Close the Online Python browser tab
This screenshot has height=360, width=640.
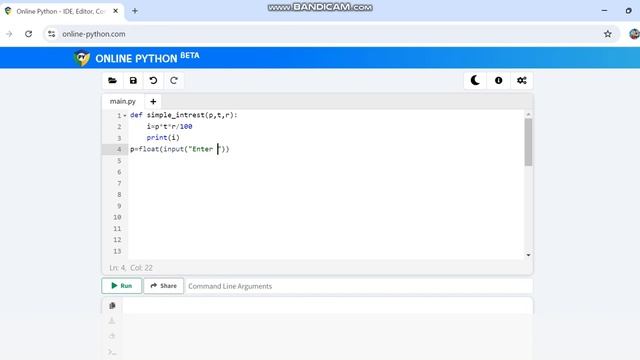(116, 11)
